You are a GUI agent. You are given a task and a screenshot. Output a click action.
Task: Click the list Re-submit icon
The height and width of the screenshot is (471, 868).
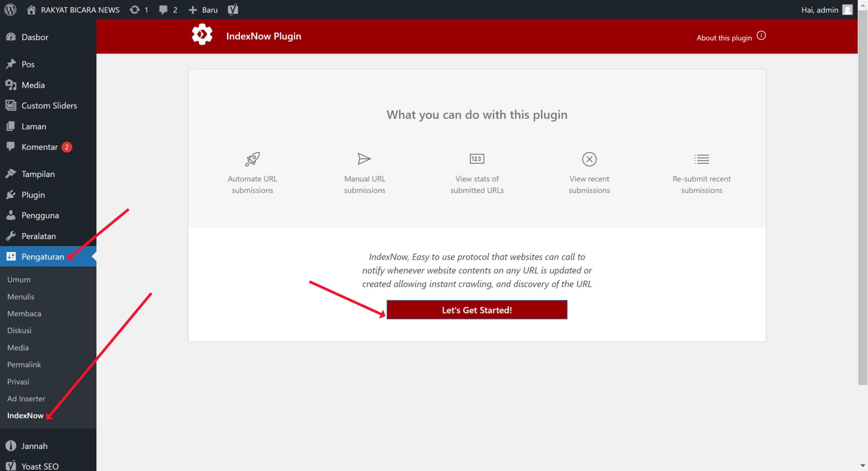tap(701, 159)
